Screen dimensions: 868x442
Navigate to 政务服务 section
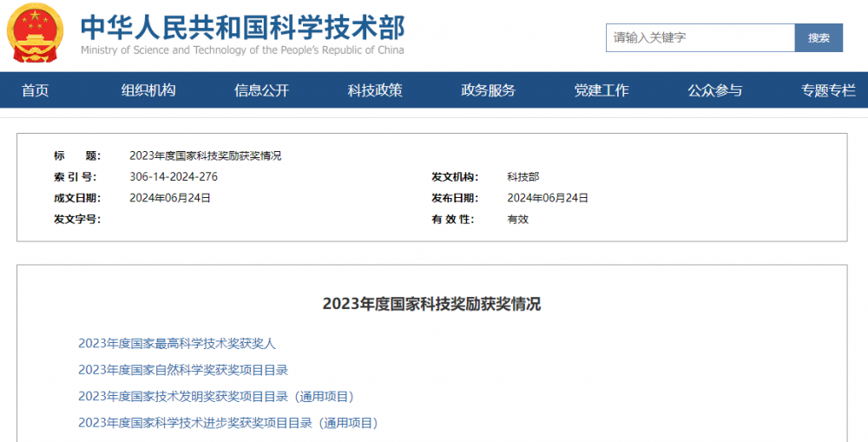[x=488, y=90]
